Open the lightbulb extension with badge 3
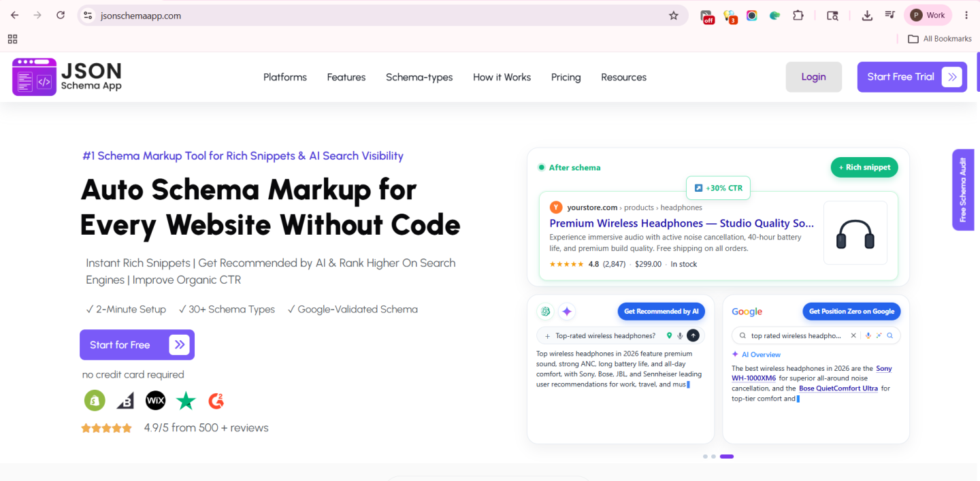The image size is (980, 481). 730,16
